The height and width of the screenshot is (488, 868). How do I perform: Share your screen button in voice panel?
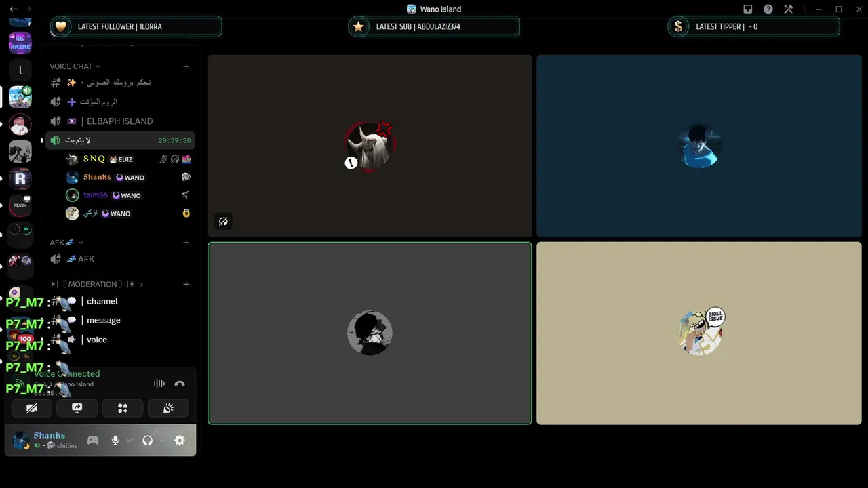[77, 408]
